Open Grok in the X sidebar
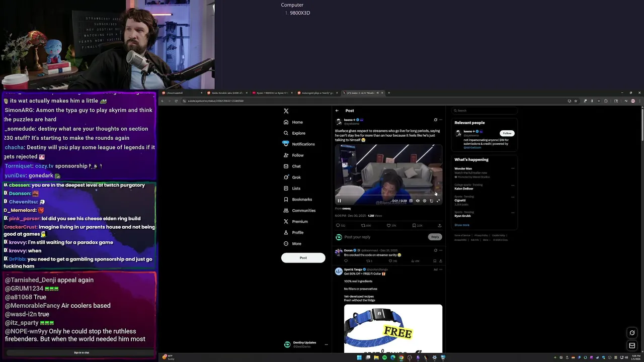This screenshot has height=362, width=644. tap(292, 177)
